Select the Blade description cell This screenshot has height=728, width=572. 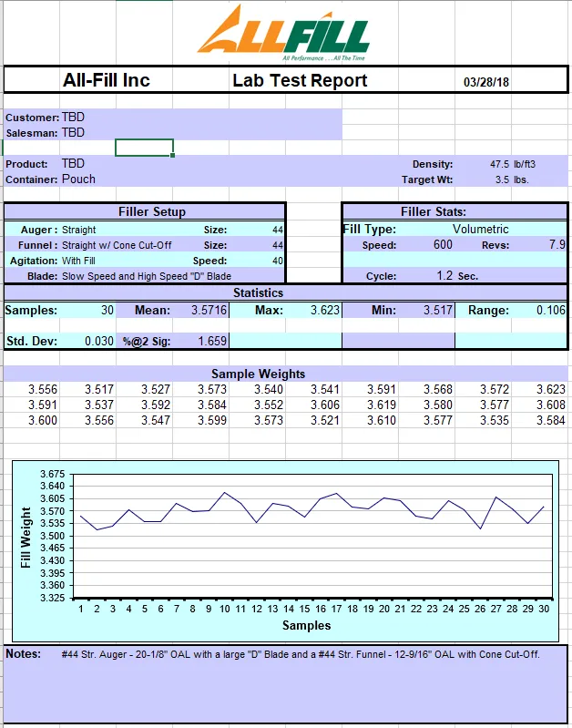click(146, 276)
